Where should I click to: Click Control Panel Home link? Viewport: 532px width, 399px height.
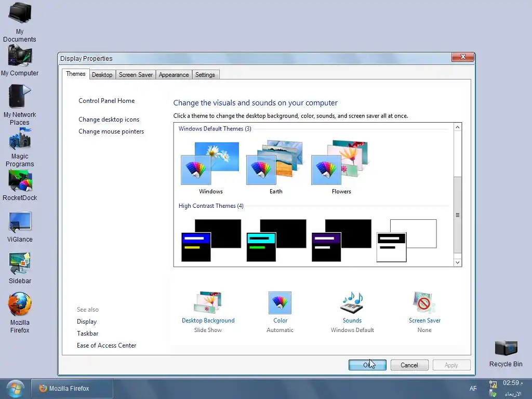(x=107, y=101)
